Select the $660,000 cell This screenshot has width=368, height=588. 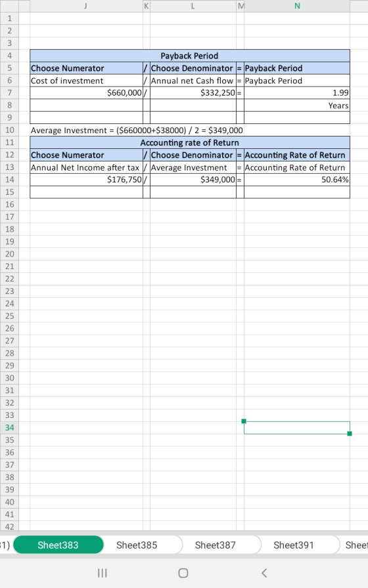(86, 93)
